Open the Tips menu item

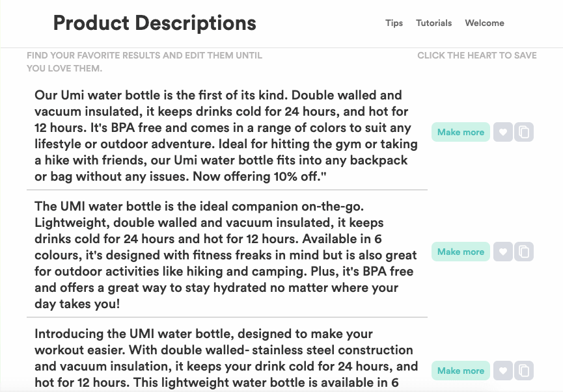393,23
